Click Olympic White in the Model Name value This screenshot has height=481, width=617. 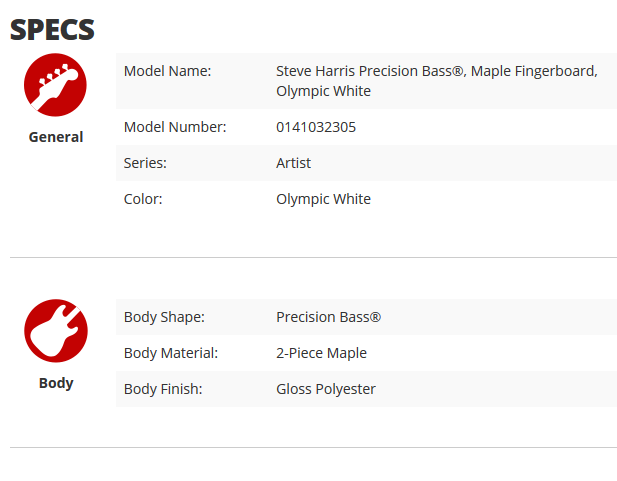click(323, 91)
